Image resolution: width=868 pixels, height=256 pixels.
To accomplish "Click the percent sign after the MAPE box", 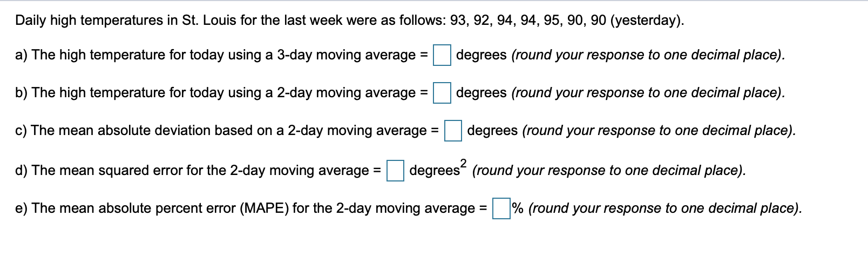I will (518, 208).
